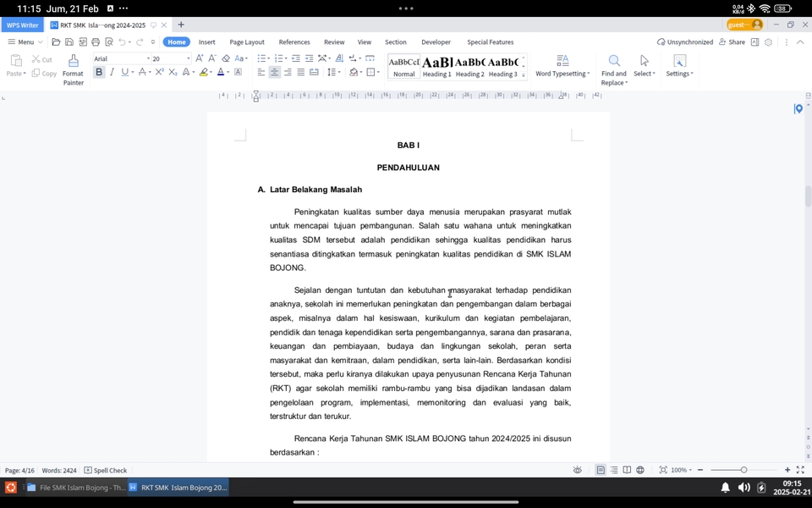The width and height of the screenshot is (812, 508).
Task: Open the Insert tab
Action: pyautogui.click(x=206, y=42)
